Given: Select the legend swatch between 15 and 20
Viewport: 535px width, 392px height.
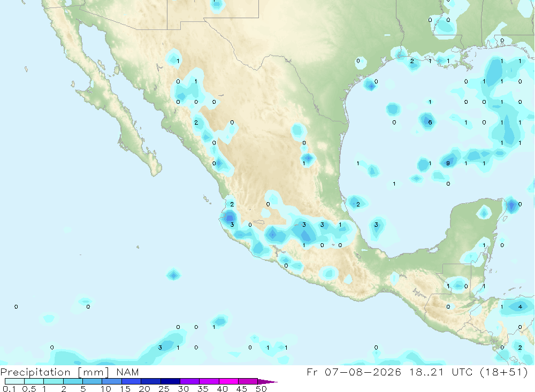Looking at the screenshot, I should pyautogui.click(x=132, y=381).
